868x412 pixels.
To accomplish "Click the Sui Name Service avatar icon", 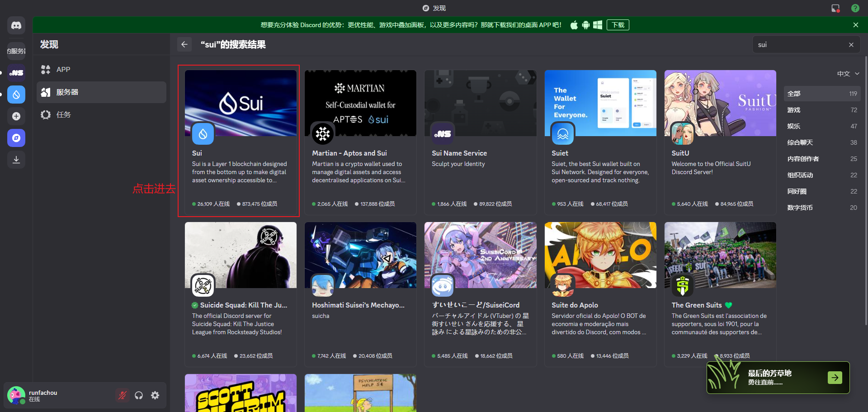I will [443, 134].
